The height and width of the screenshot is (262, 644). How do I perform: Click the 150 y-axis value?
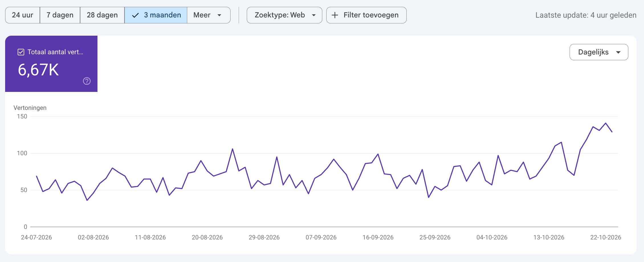coord(22,116)
